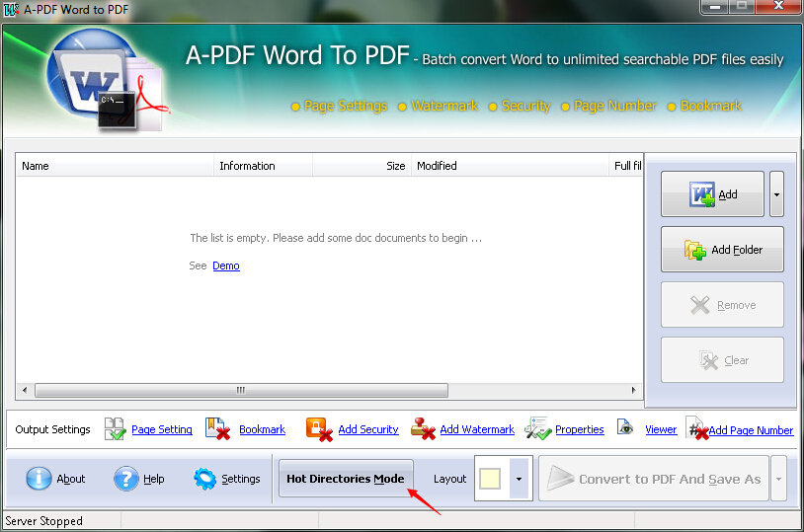Click the Page Number banner label
Image resolution: width=804 pixels, height=532 pixels.
coord(614,106)
